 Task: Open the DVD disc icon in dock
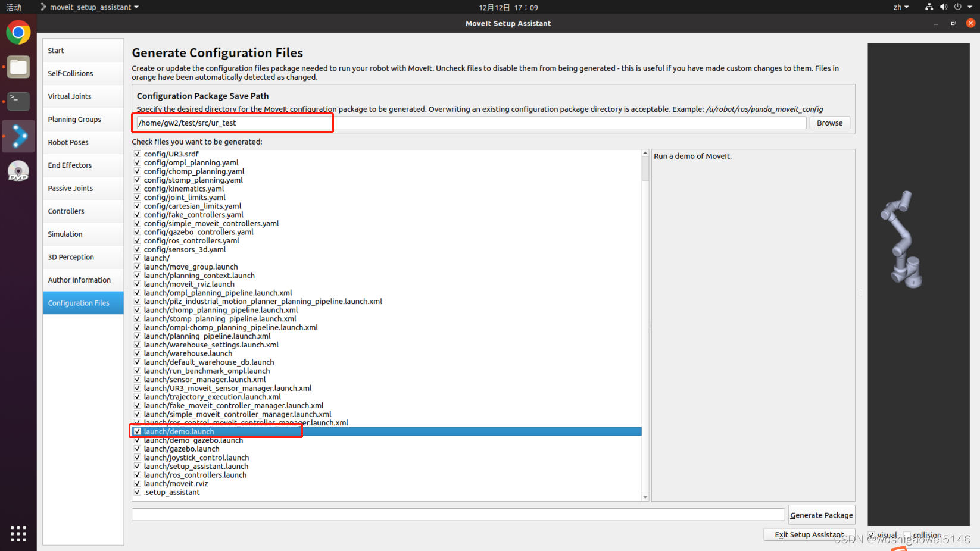[18, 171]
